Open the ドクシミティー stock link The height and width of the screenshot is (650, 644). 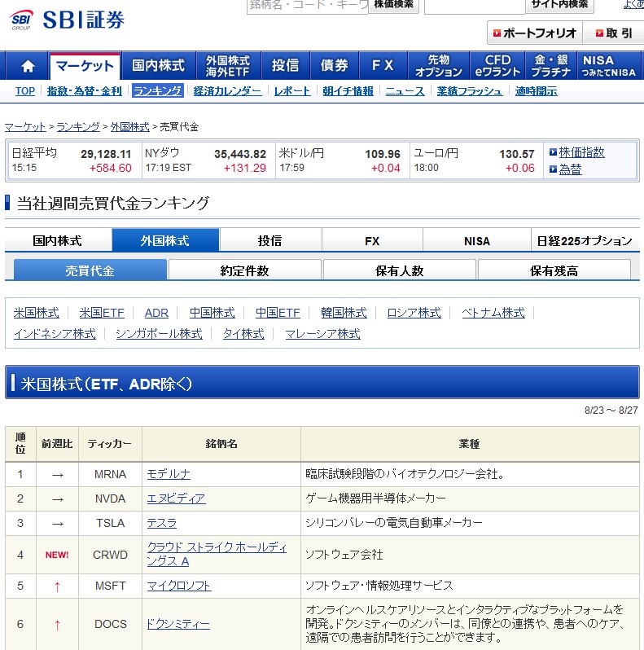coord(178,624)
